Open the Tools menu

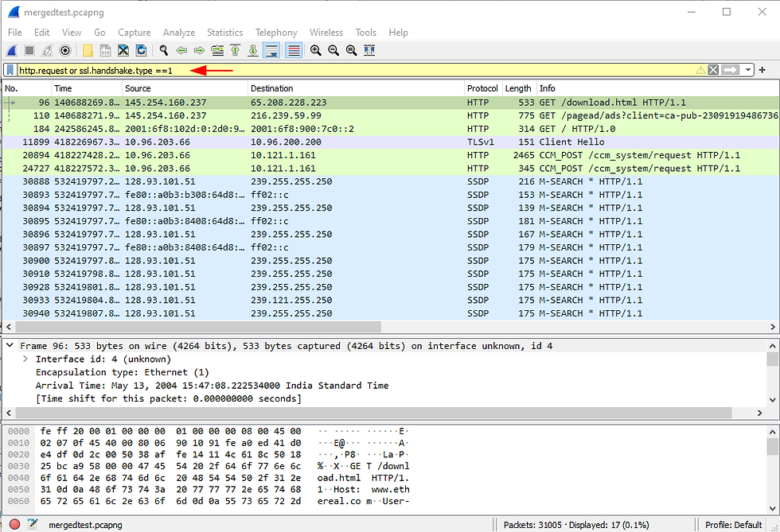(x=365, y=33)
